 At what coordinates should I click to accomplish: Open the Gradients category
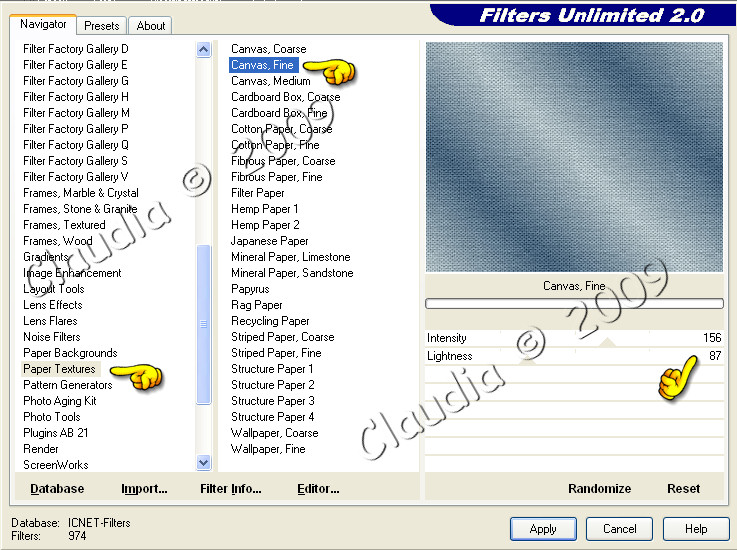[46, 257]
